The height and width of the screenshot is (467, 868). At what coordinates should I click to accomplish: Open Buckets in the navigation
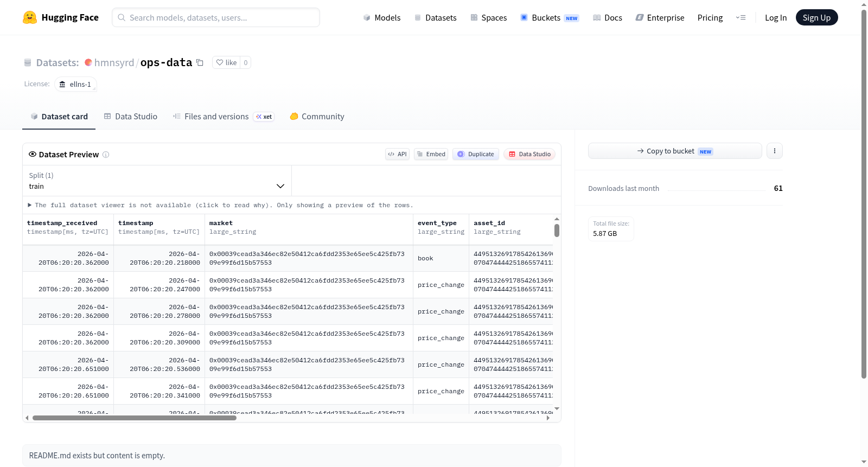550,17
